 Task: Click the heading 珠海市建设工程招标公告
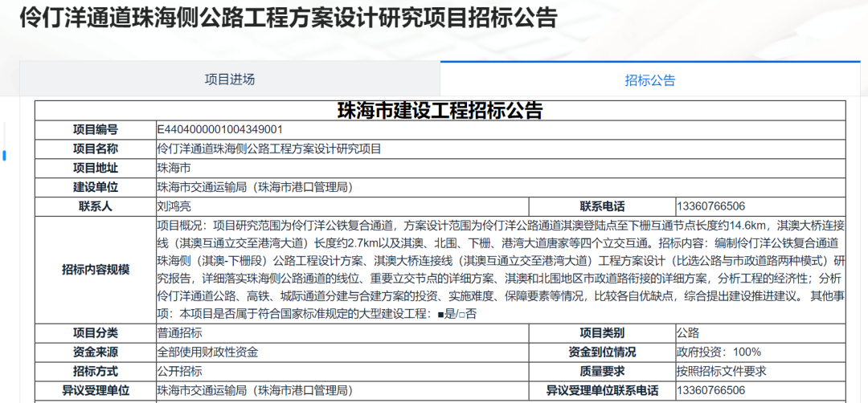(440, 111)
